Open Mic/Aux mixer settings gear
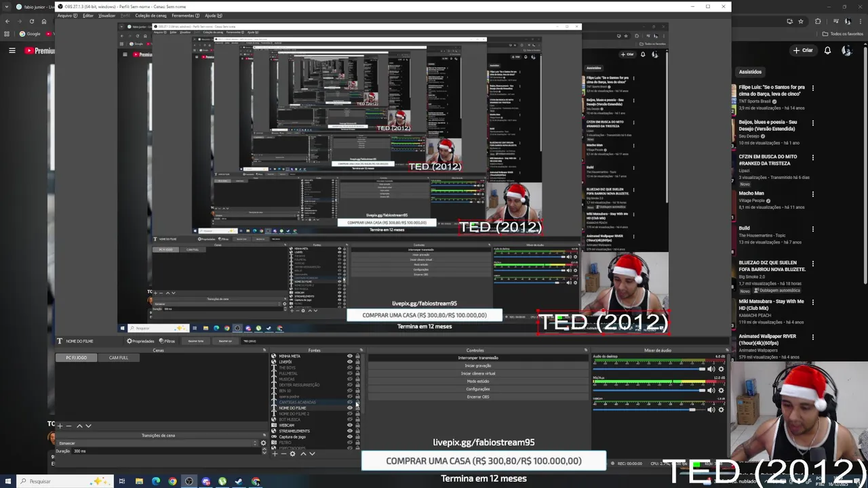Image resolution: width=868 pixels, height=488 pixels. (721, 390)
